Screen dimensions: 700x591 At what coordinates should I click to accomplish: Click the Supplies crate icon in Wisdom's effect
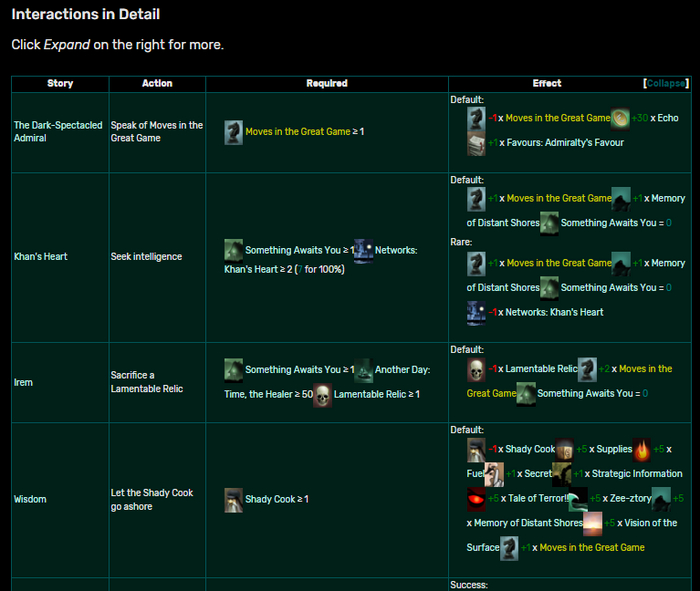[565, 450]
